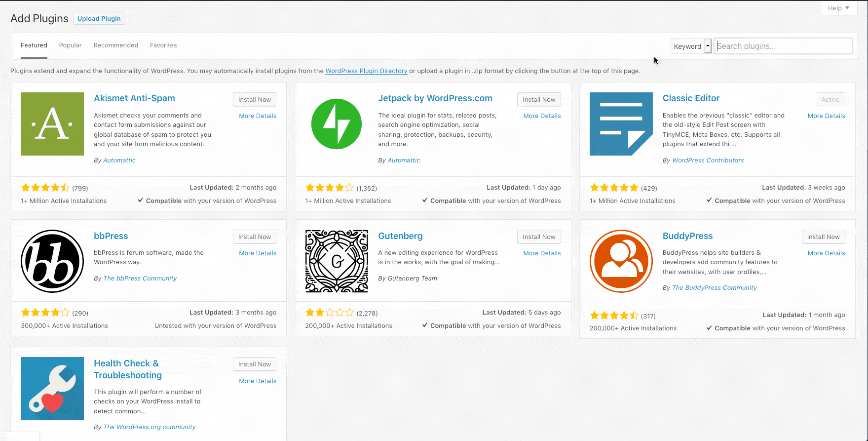Open The bbPress Community author link

pyautogui.click(x=140, y=278)
